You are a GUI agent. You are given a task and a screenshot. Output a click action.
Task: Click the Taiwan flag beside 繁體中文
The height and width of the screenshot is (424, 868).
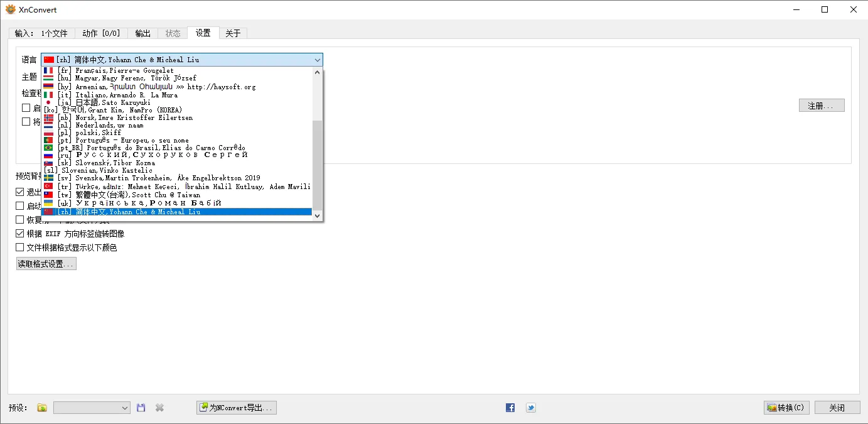coord(48,195)
